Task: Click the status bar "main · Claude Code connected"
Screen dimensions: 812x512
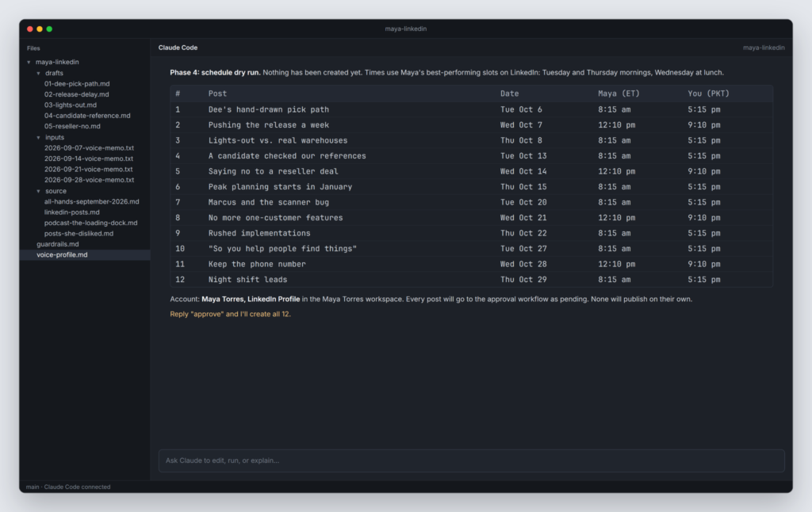Action: [x=68, y=487]
